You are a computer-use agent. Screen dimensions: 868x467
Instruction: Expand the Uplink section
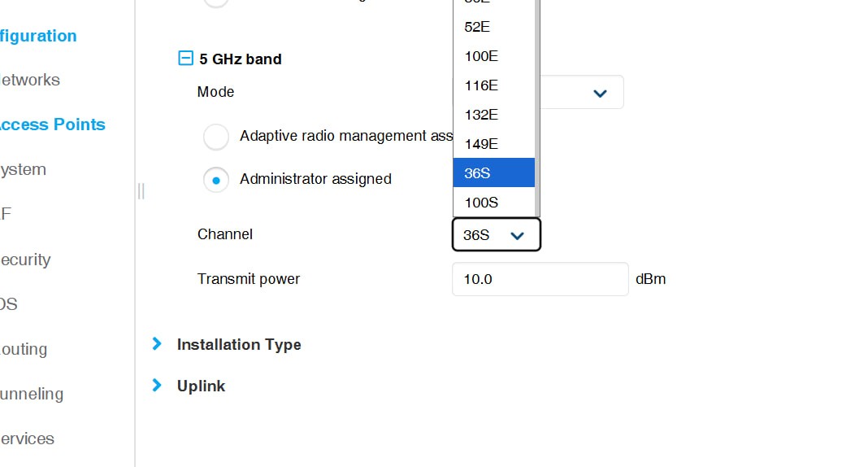point(157,386)
